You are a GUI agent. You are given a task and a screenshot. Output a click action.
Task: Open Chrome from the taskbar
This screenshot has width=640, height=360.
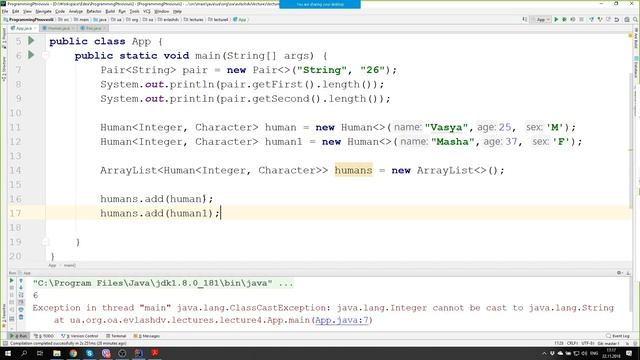point(73,353)
